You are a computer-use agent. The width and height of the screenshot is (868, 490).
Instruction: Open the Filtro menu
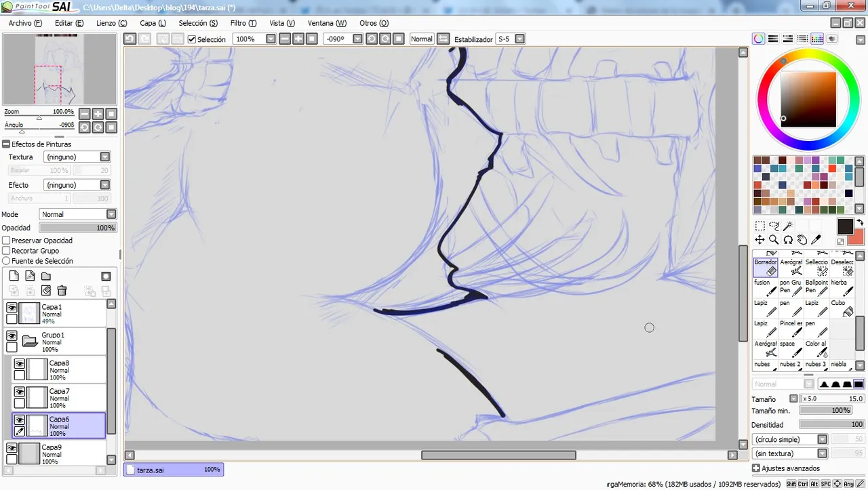coord(243,23)
